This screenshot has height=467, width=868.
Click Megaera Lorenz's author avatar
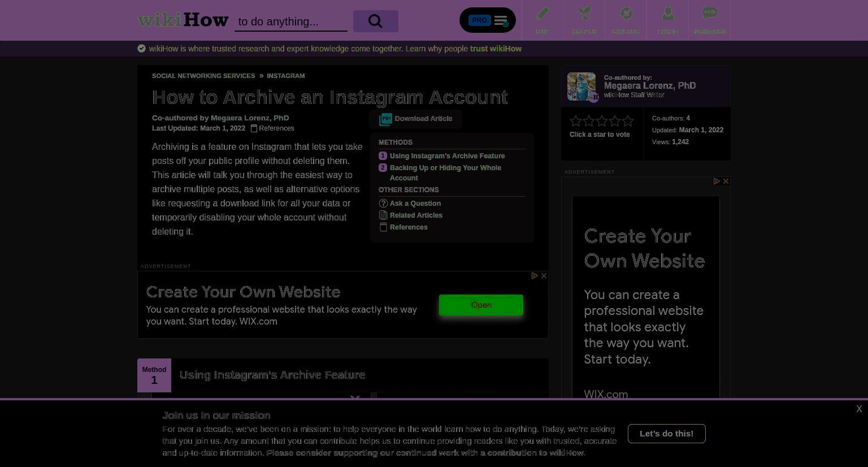tap(581, 87)
